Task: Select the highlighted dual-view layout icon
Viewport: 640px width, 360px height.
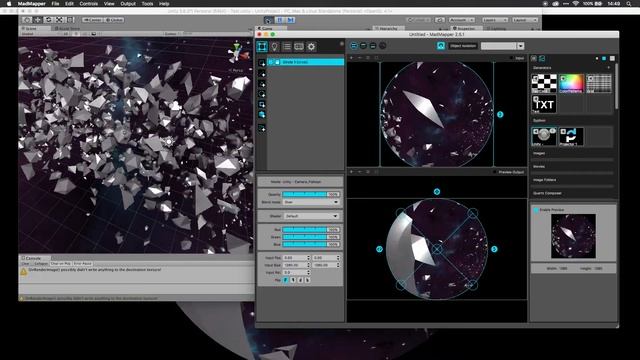Action: (x=354, y=46)
